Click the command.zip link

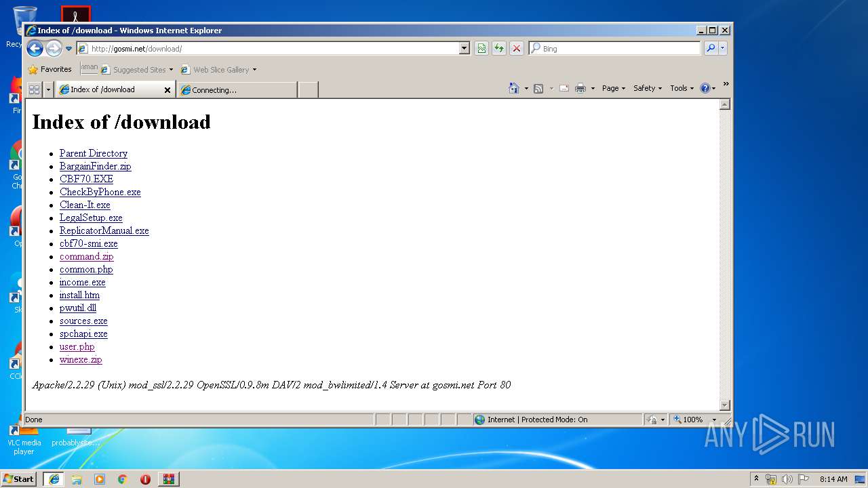click(87, 256)
